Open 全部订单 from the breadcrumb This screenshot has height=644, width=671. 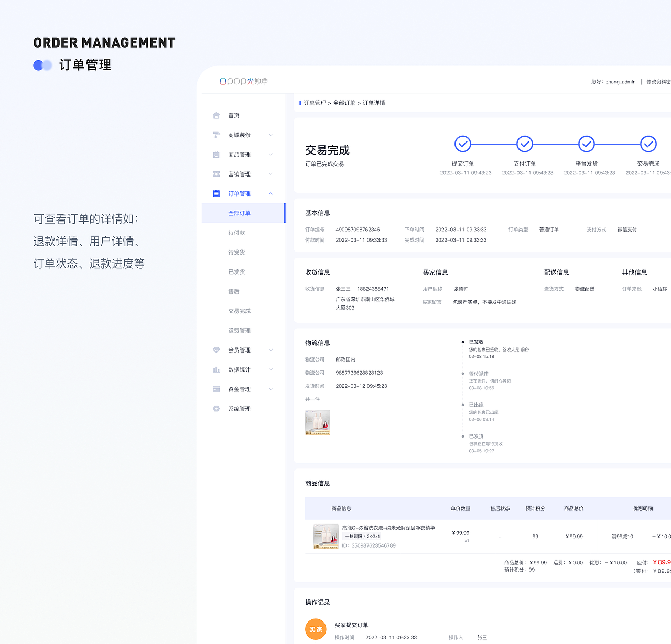[x=344, y=103]
